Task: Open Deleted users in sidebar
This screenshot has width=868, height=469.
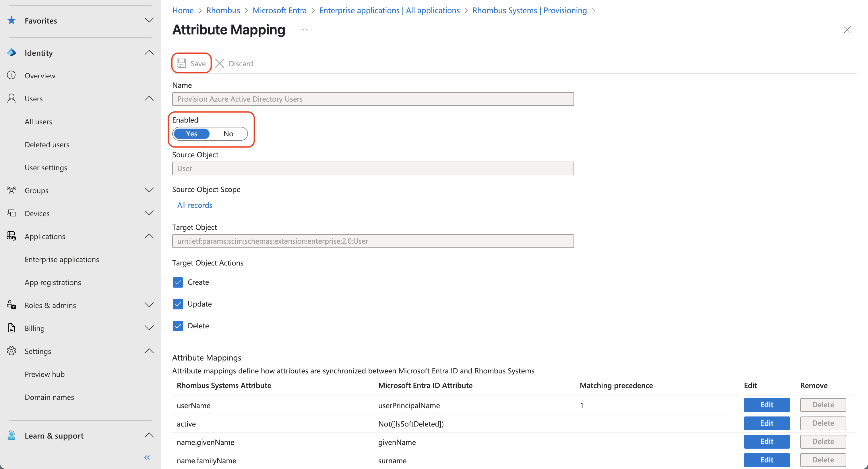Action: click(x=47, y=144)
